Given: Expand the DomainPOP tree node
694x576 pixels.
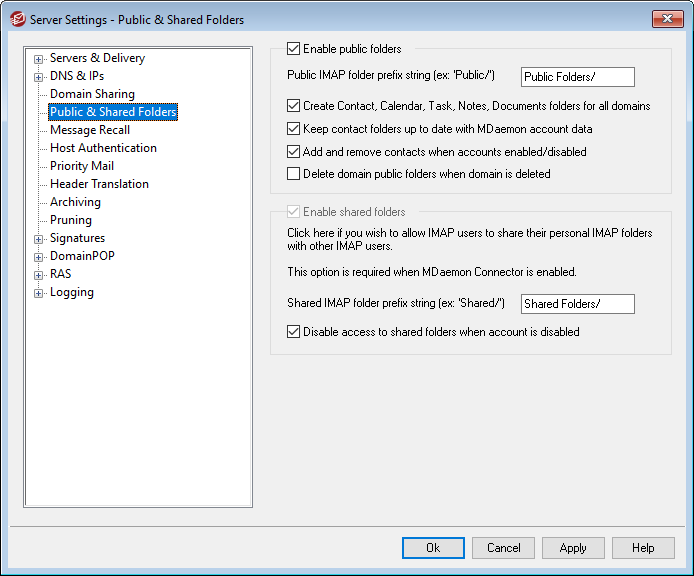Looking at the screenshot, I should coord(38,257).
